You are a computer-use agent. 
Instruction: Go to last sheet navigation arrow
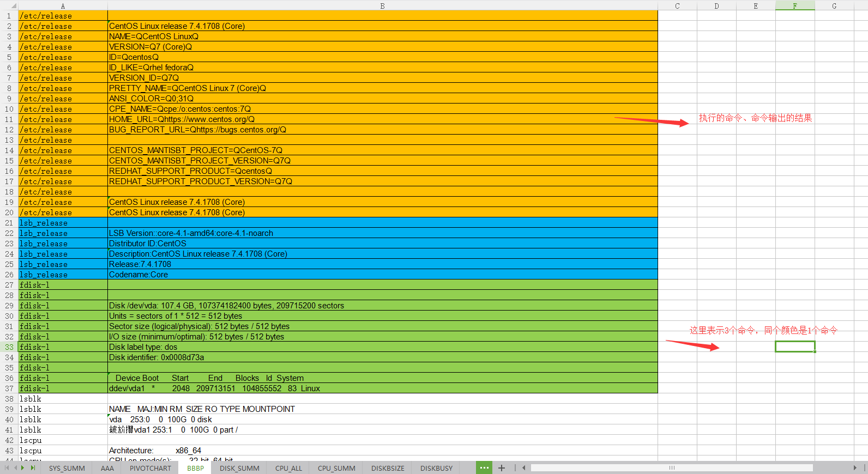32,468
